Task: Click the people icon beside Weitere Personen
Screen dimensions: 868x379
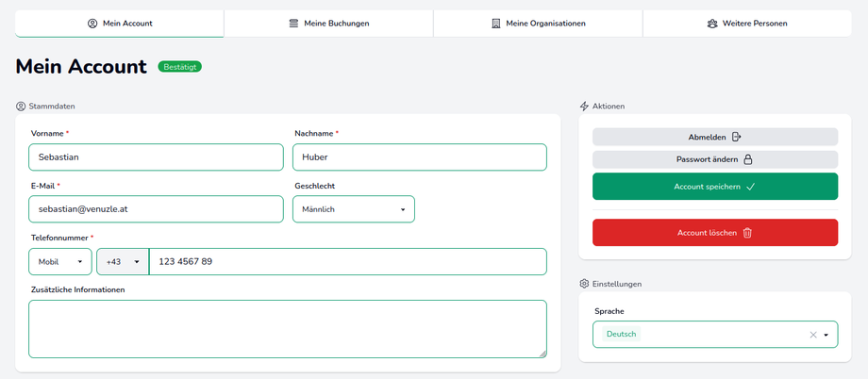Action: (x=712, y=24)
